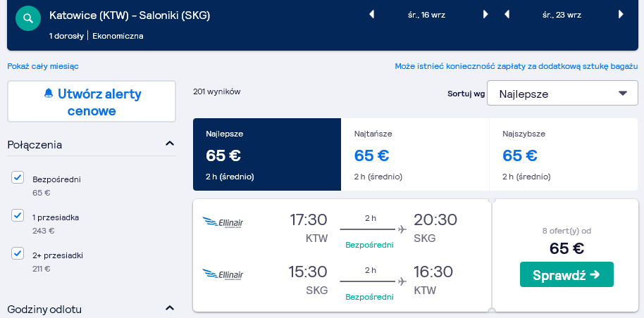Collapse the Godziny odlotu section
This screenshot has width=644, height=318.
170,308
